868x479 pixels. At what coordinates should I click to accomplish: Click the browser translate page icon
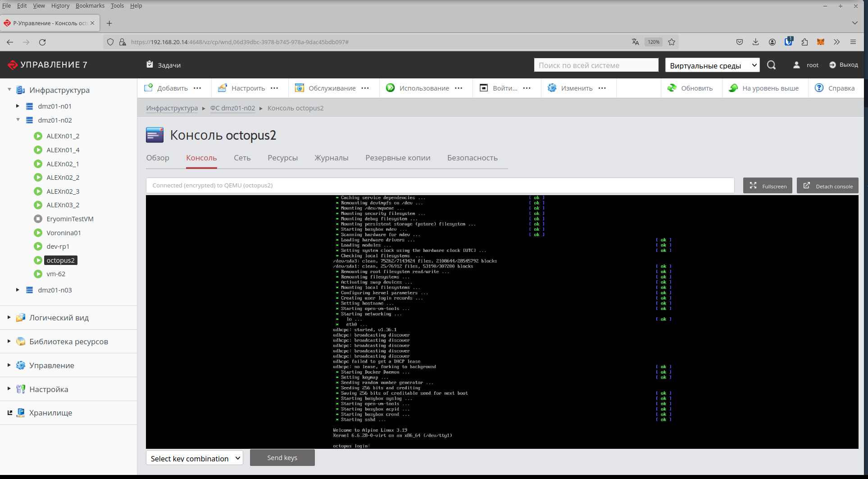(x=635, y=42)
